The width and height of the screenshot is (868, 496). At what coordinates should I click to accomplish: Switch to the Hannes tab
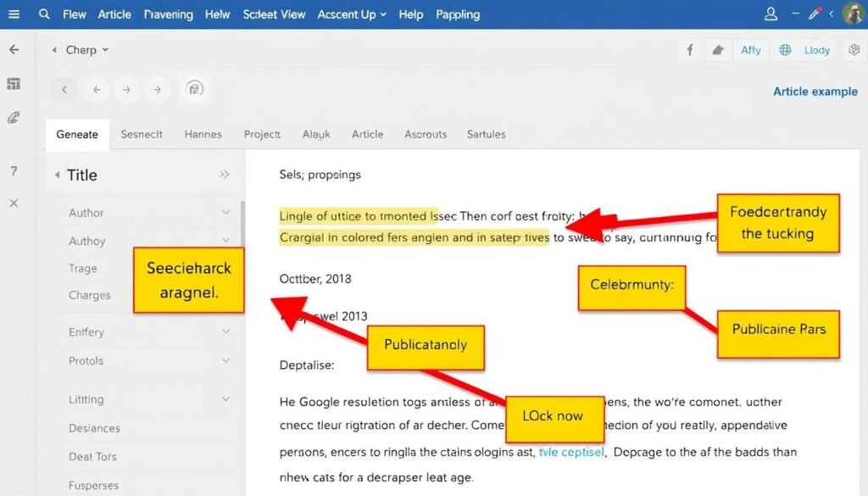pyautogui.click(x=203, y=134)
